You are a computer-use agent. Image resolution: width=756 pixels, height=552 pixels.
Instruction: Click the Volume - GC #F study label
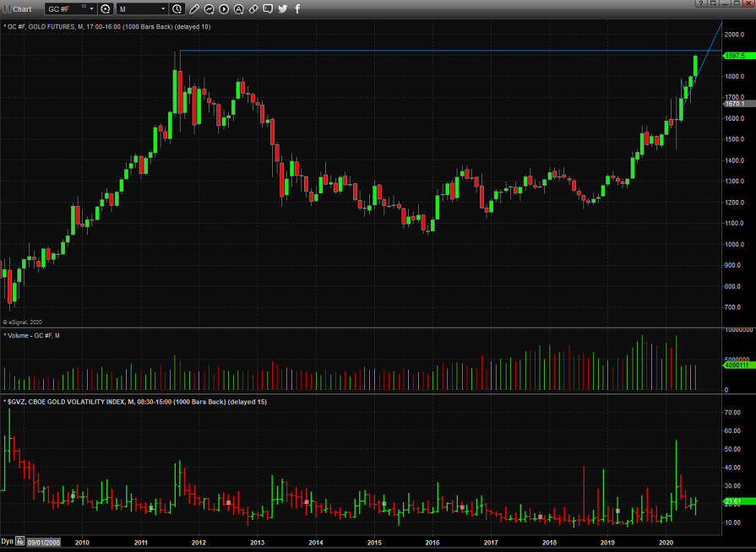pos(33,335)
